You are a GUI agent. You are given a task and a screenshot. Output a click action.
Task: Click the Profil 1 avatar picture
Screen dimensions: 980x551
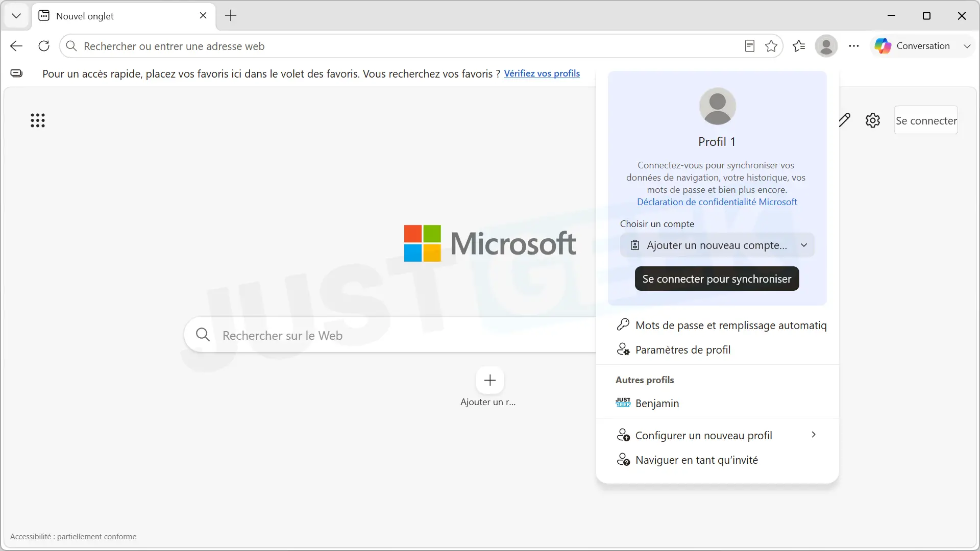[717, 106]
